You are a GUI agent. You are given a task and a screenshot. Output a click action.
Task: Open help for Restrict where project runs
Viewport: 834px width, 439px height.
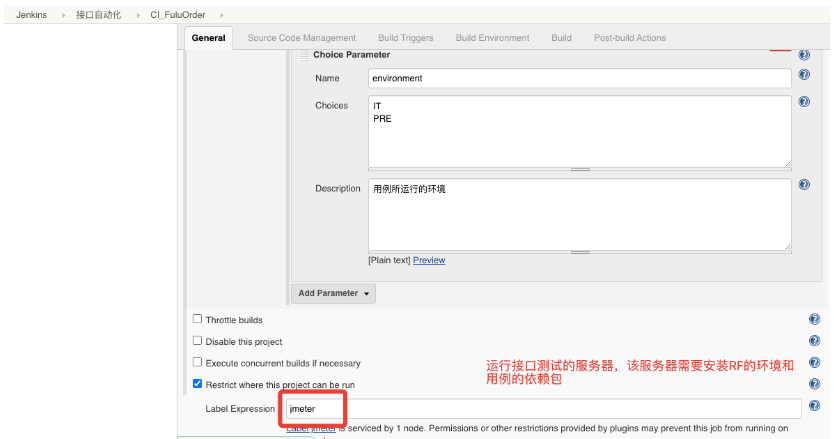pyautogui.click(x=814, y=384)
